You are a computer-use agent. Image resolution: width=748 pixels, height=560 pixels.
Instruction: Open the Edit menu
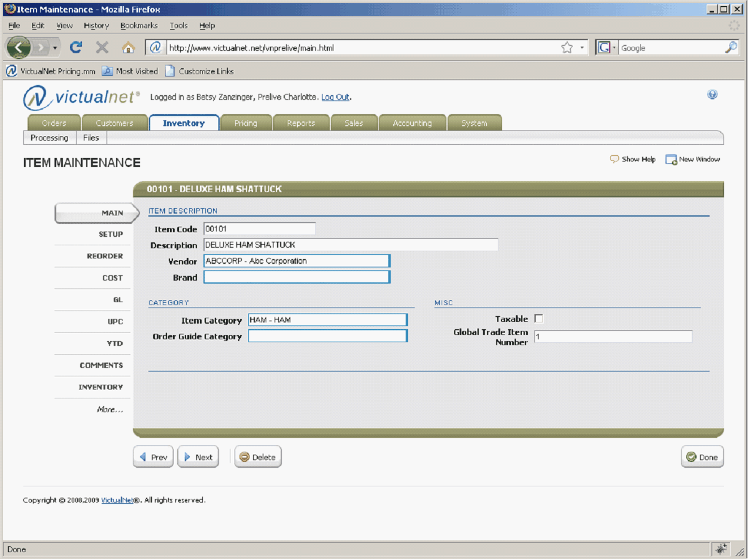point(38,26)
